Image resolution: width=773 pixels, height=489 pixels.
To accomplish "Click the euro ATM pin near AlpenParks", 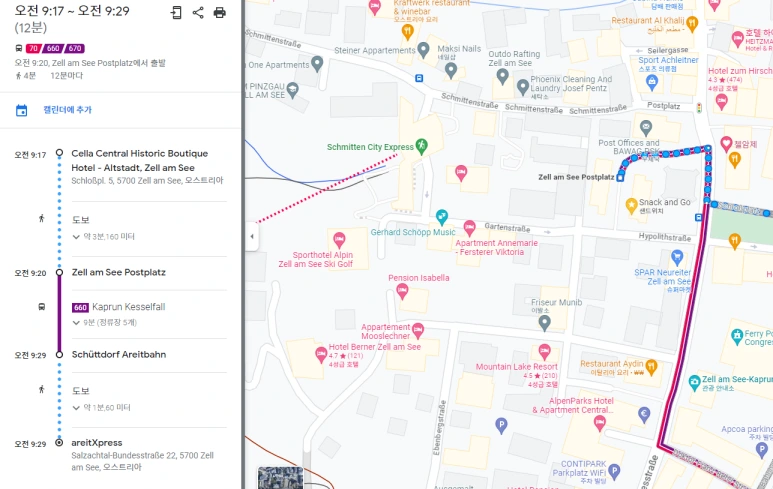I will 644,415.
